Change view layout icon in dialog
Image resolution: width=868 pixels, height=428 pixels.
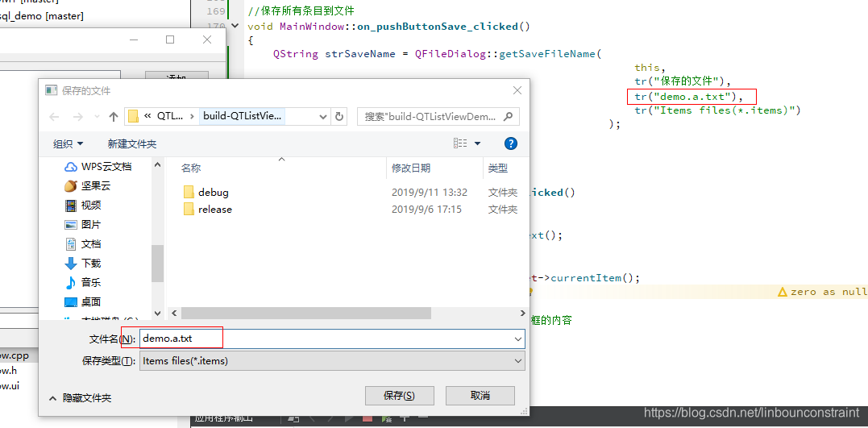[x=460, y=143]
